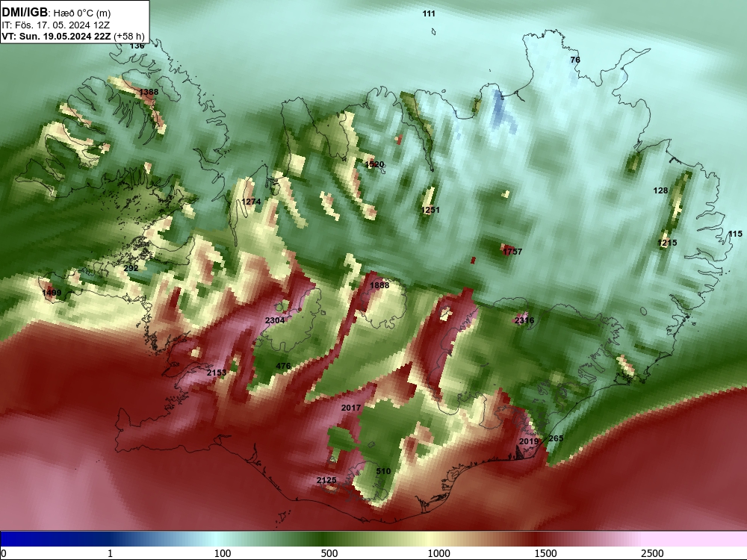The height and width of the screenshot is (560, 747).
Task: Click the map value 1520
Action: pos(374,164)
